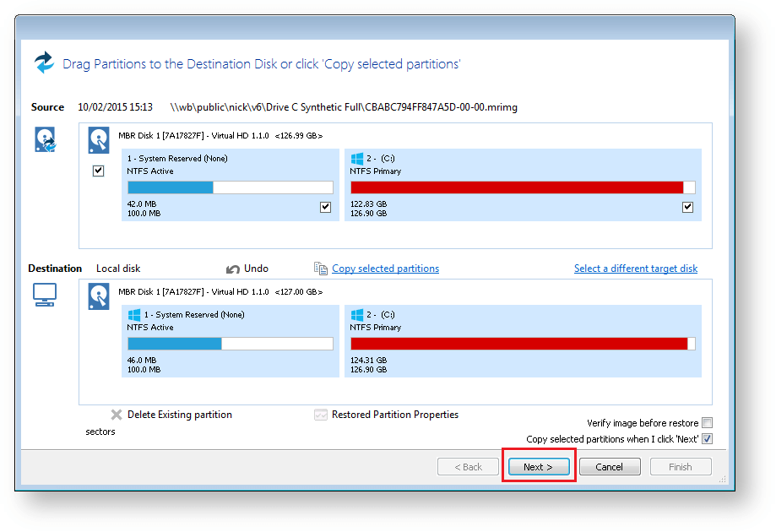Click the Copy selected partitions link

(385, 268)
